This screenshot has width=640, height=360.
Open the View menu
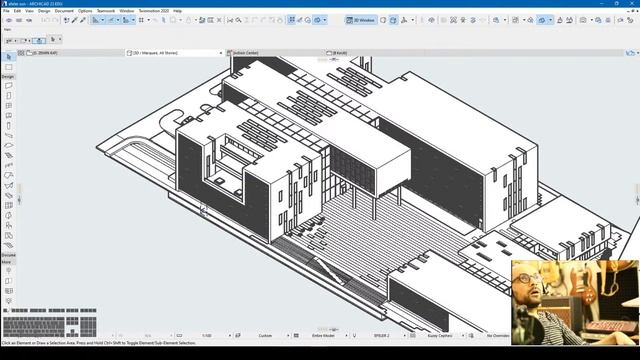coord(29,11)
